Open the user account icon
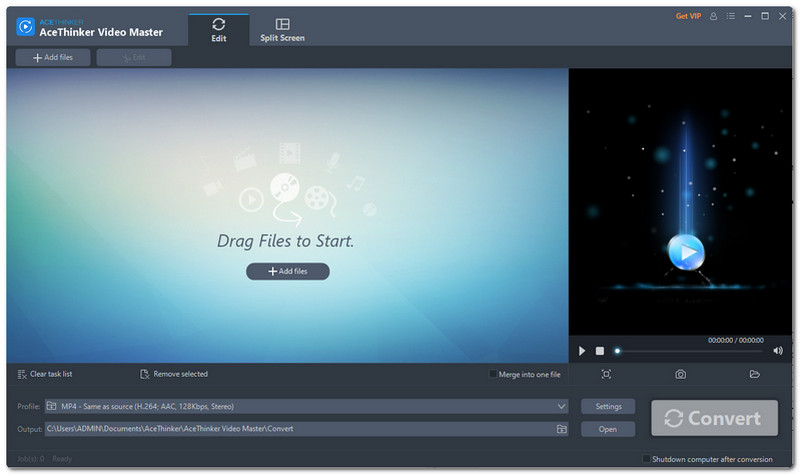The width and height of the screenshot is (800, 475). point(713,16)
